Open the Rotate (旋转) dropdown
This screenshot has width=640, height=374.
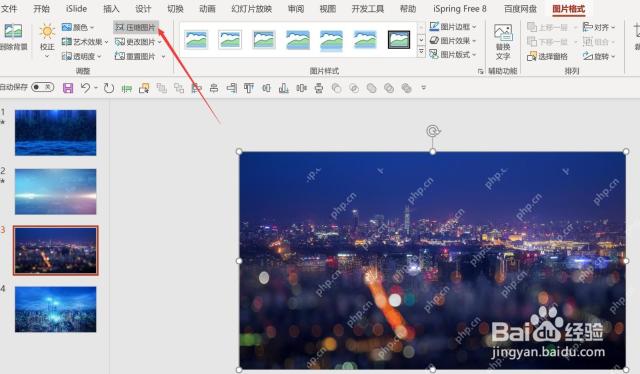click(x=599, y=56)
